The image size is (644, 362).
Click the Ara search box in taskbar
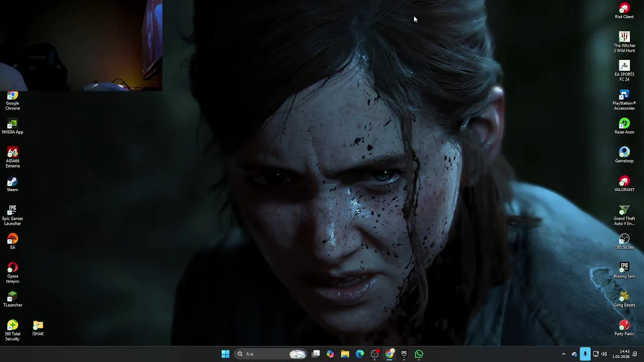(271, 354)
